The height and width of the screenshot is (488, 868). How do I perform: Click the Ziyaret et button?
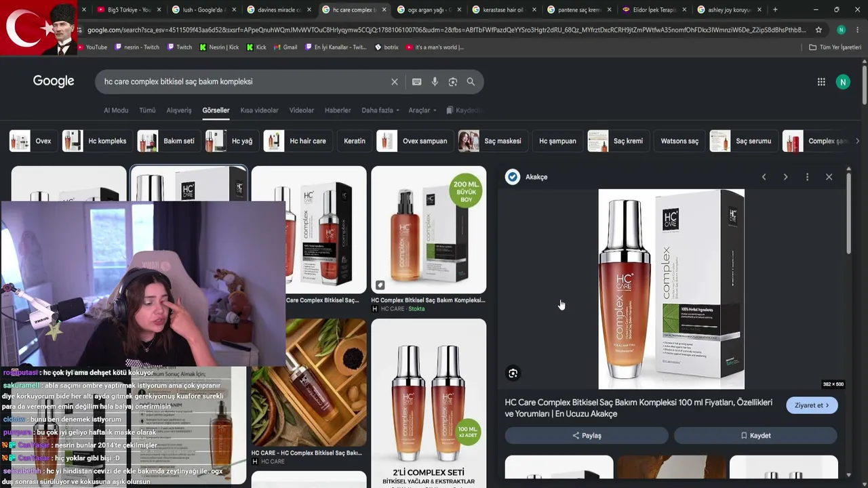(x=812, y=405)
